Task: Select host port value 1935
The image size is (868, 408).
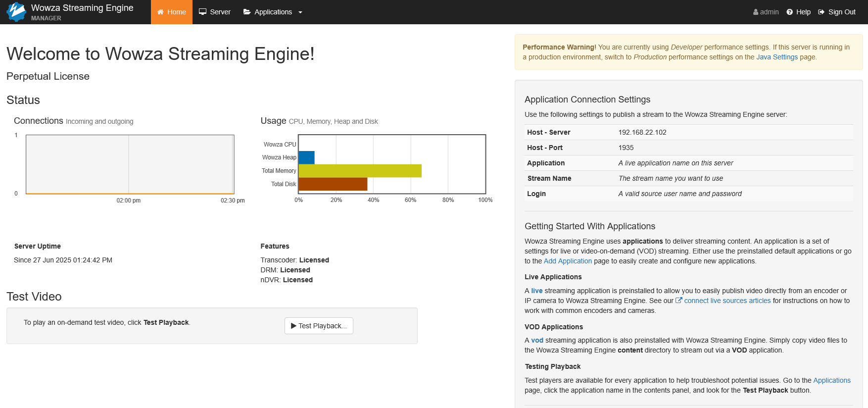Action: (x=626, y=148)
